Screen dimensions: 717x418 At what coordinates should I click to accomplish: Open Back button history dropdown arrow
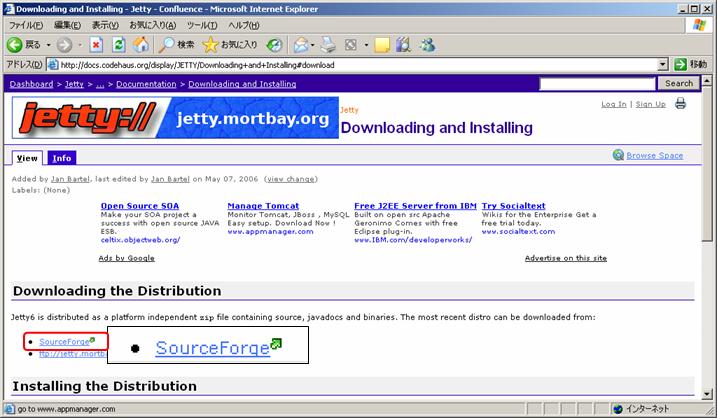[x=48, y=45]
